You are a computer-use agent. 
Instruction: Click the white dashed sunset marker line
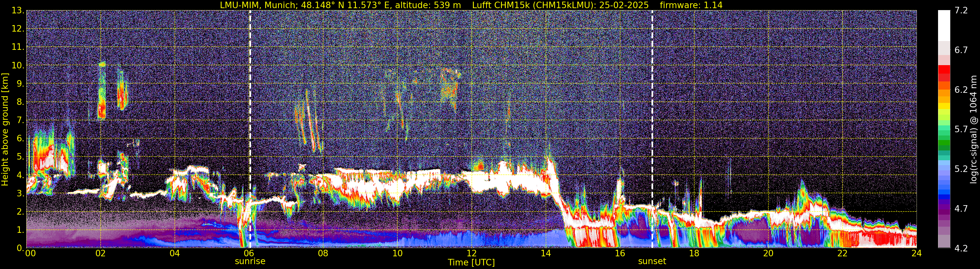pos(652,129)
